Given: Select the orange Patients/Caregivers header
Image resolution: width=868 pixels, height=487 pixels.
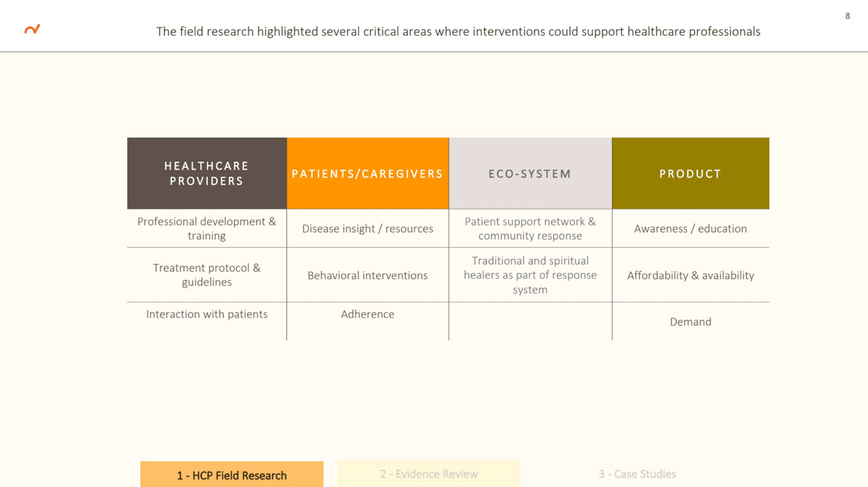Looking at the screenshot, I should pyautogui.click(x=368, y=173).
